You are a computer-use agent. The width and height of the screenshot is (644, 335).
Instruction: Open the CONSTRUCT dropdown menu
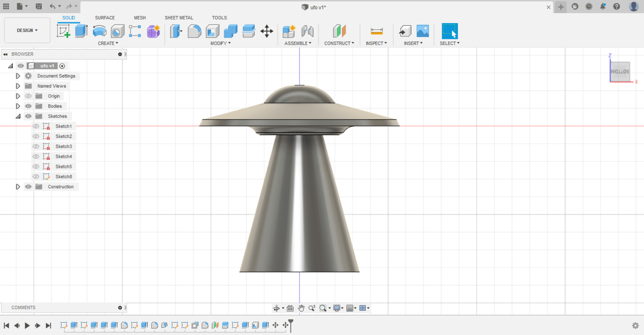tap(339, 43)
